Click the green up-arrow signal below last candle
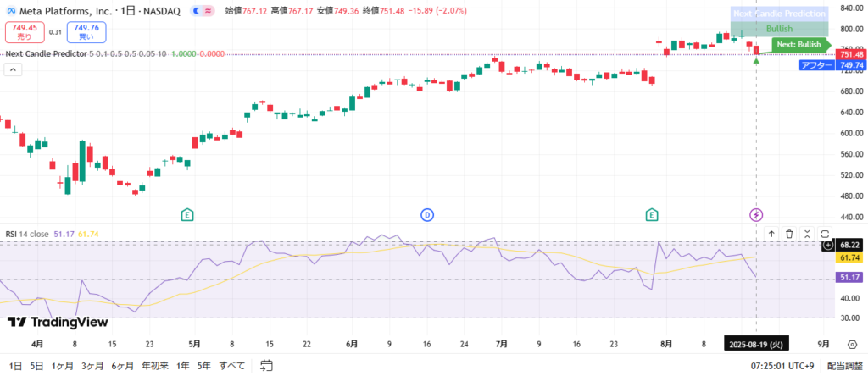Screen dimensions: 868x376 (756, 60)
